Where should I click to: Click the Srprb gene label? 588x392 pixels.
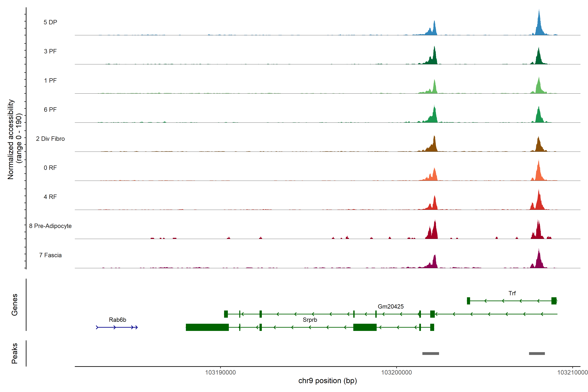click(x=310, y=320)
